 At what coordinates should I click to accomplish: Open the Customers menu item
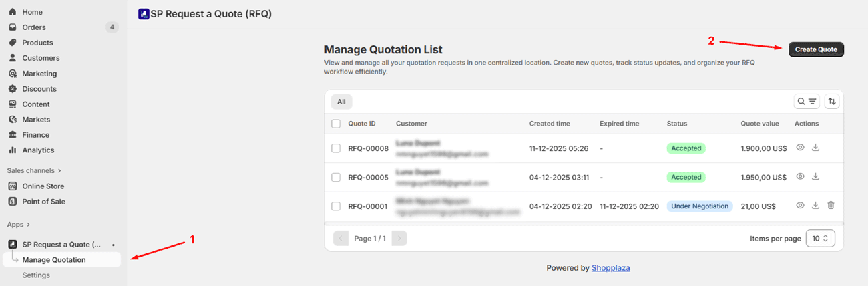pos(62,58)
